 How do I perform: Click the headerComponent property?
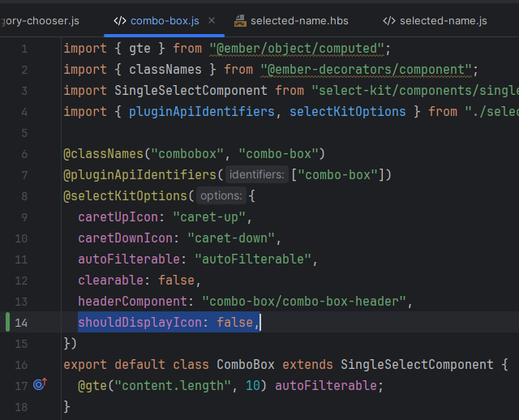(x=133, y=302)
